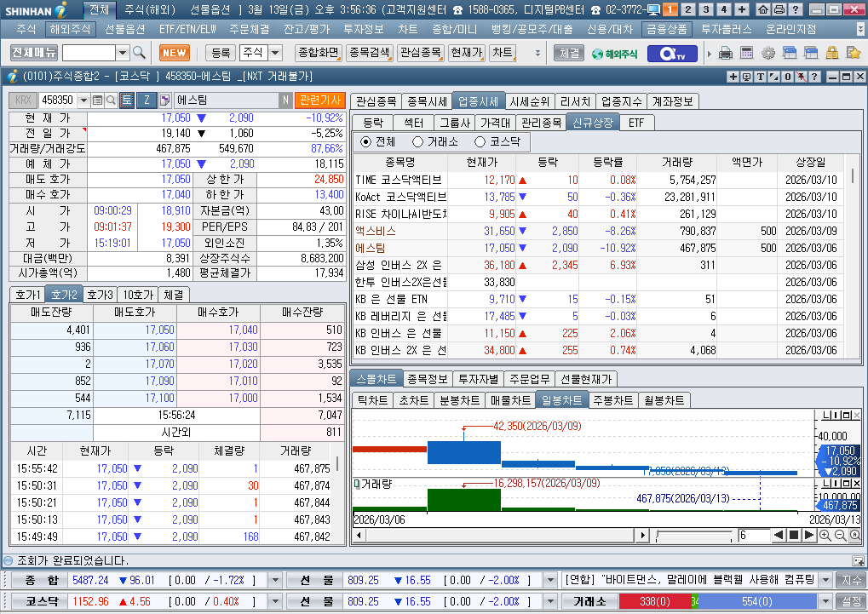Click chart stop square button
Image resolution: width=868 pixels, height=614 pixels.
click(x=793, y=535)
